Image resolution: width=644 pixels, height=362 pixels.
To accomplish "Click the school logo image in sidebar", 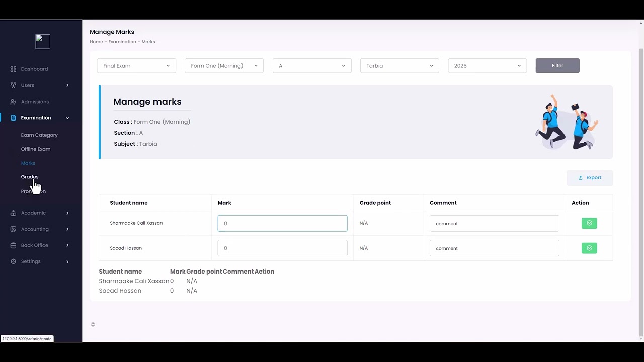I will click(x=43, y=41).
